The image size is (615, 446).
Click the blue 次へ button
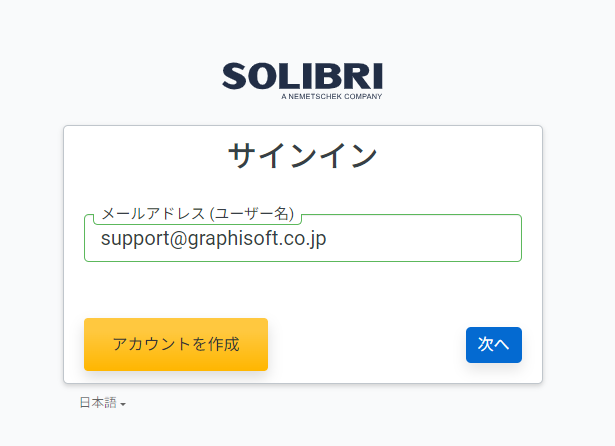pos(494,345)
